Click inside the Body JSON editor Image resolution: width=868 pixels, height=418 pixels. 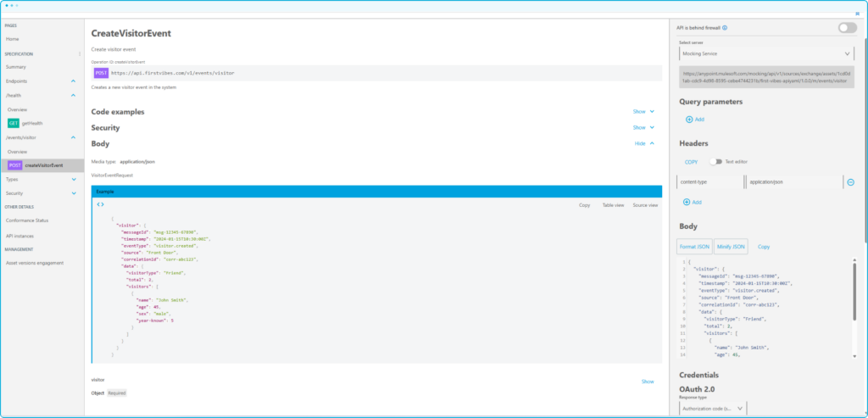766,308
